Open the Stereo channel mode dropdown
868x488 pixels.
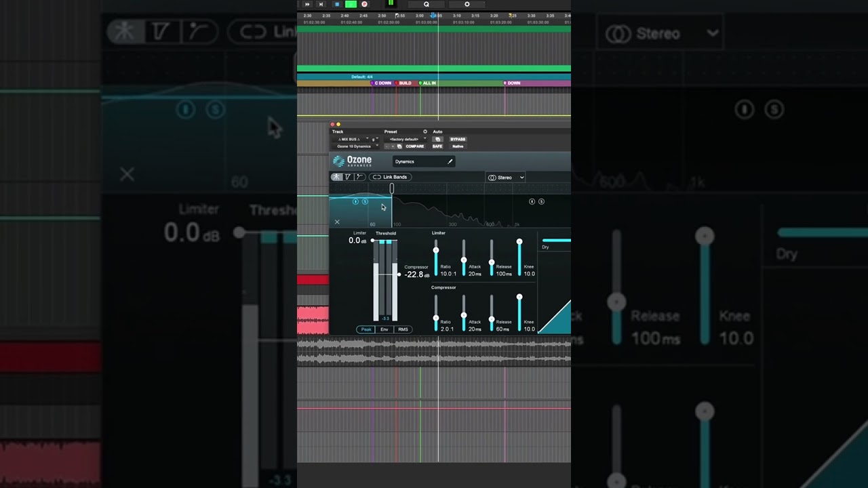point(506,178)
